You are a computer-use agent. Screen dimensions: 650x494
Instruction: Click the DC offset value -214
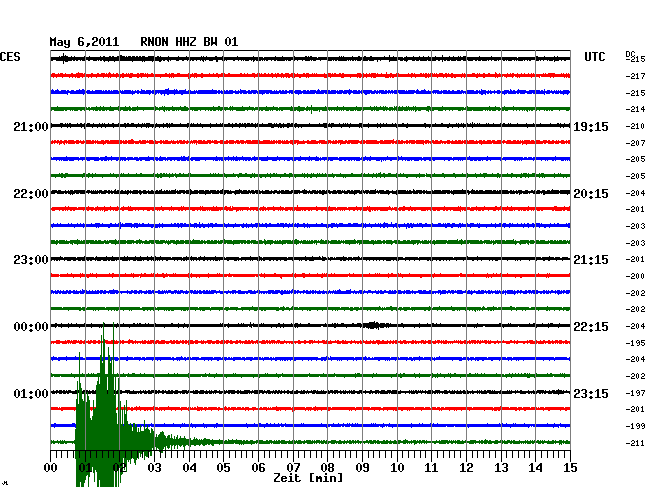pos(635,109)
